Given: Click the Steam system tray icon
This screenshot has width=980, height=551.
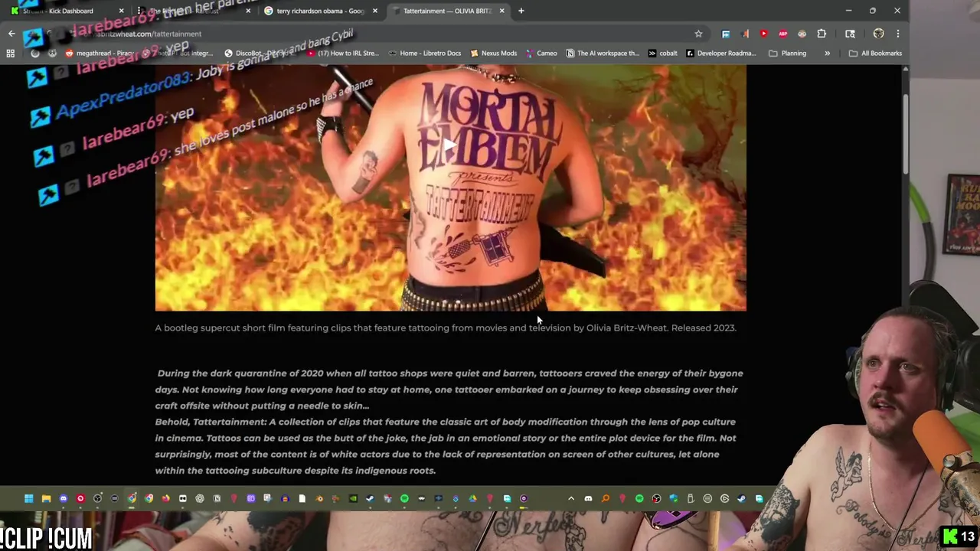Looking at the screenshot, I should [741, 499].
